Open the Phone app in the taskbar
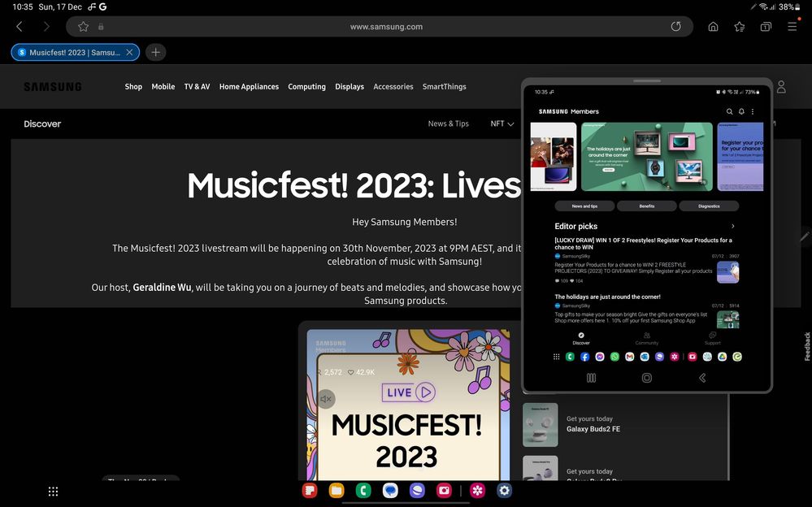Viewport: 812px width, 507px height. pyautogui.click(x=363, y=490)
